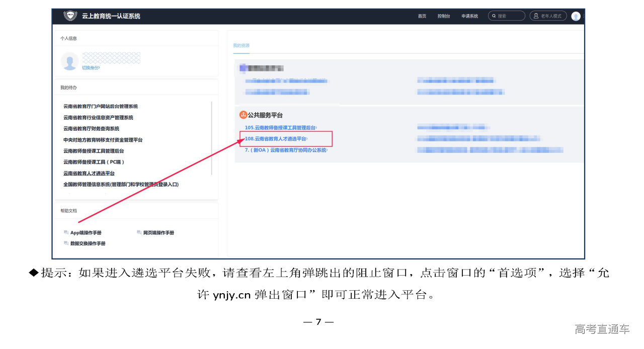Open 控制台 in the top navigation

click(x=443, y=16)
